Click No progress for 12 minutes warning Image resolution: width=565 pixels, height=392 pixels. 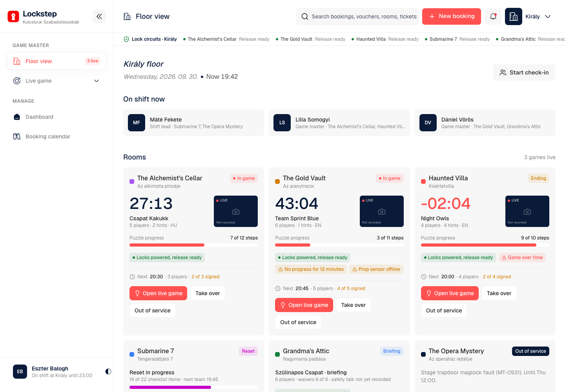coord(311,269)
